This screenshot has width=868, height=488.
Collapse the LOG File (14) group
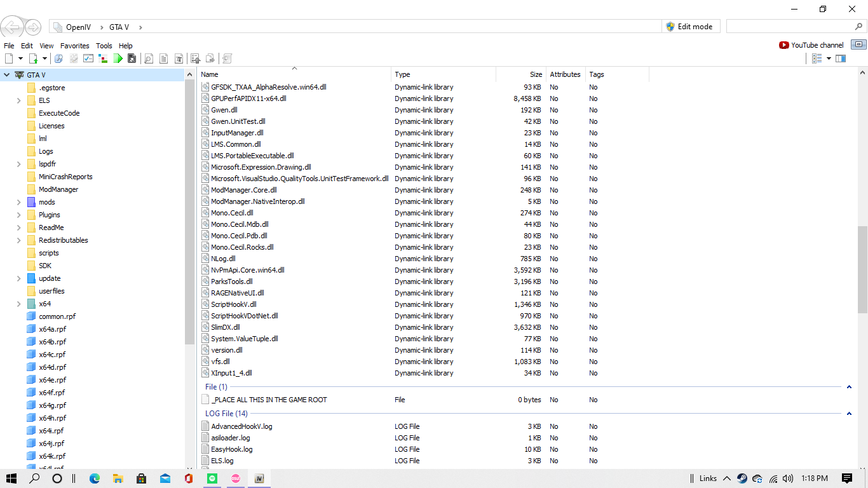point(849,414)
